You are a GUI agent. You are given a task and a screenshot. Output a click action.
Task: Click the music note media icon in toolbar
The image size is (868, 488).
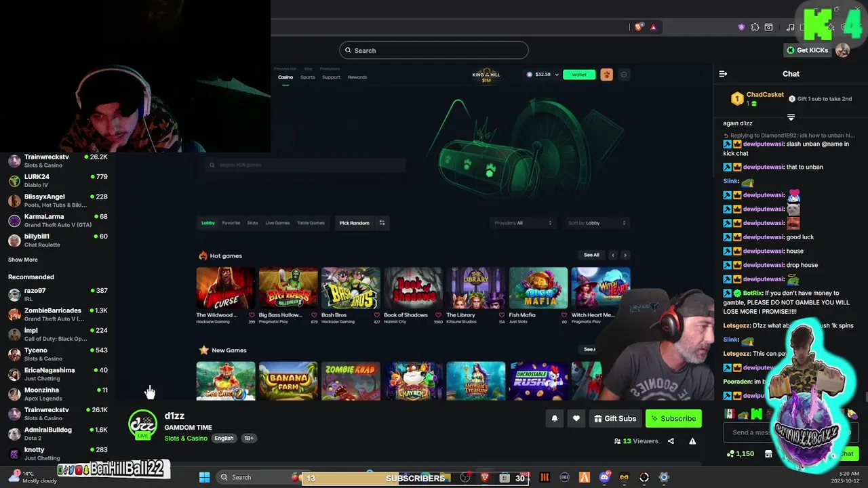click(x=790, y=27)
